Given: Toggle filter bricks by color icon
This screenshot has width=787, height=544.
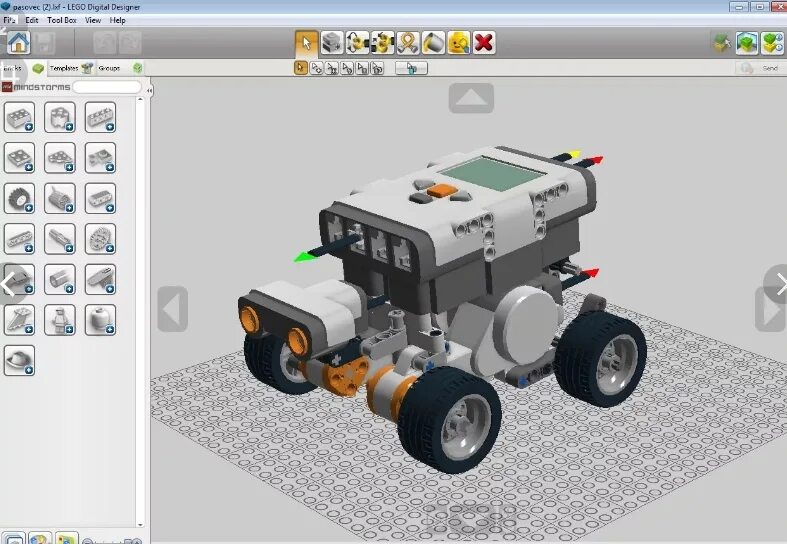Looking at the screenshot, I should point(40,539).
